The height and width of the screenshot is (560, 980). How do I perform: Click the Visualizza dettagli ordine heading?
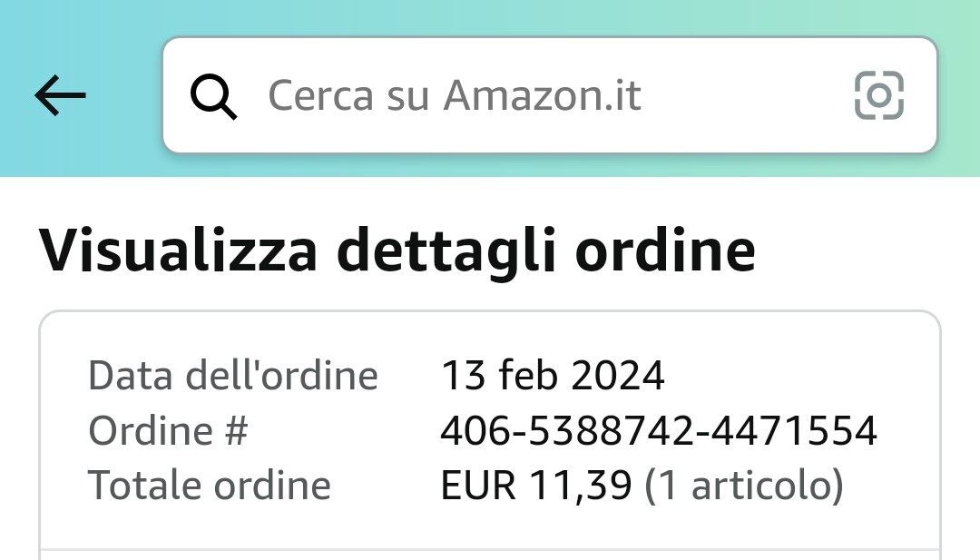click(397, 251)
